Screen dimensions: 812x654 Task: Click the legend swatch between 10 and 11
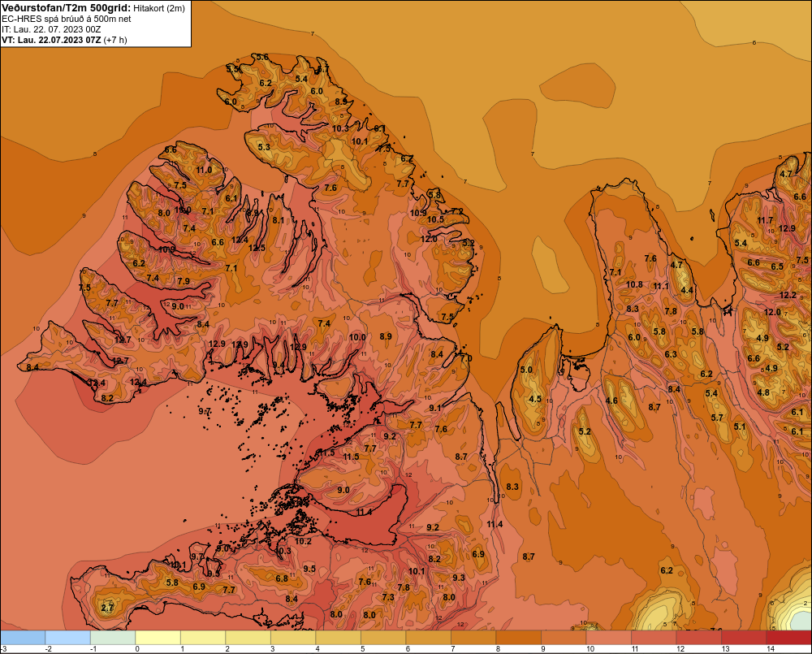coord(608,637)
